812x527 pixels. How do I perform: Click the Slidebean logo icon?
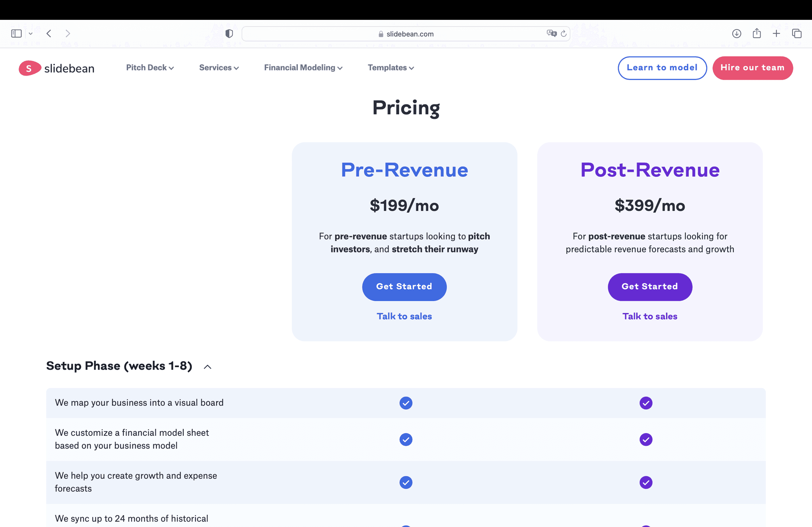[29, 68]
